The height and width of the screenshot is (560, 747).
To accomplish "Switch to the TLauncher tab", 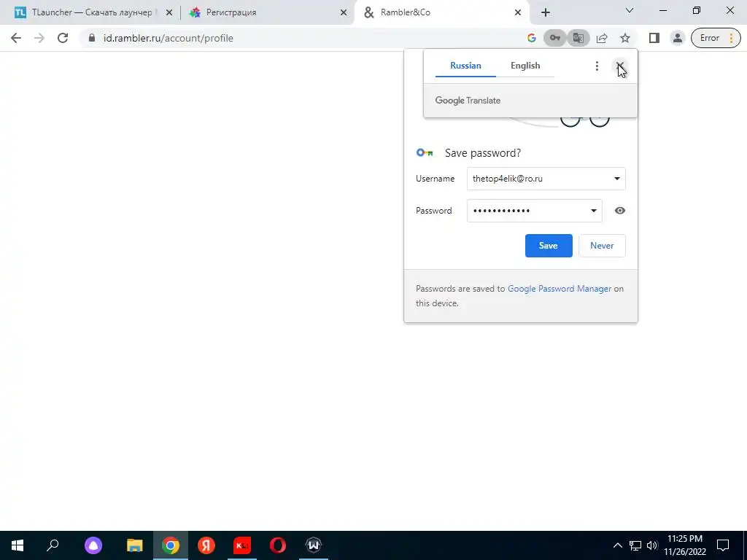I will tap(90, 12).
